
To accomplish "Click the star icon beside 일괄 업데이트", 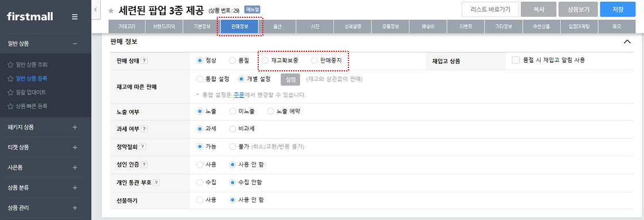I will tap(11, 92).
